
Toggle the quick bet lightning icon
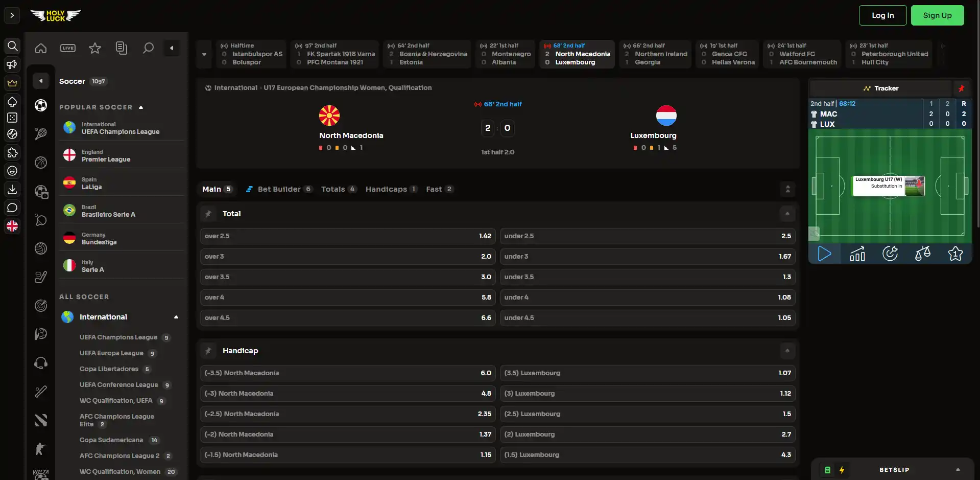point(842,470)
